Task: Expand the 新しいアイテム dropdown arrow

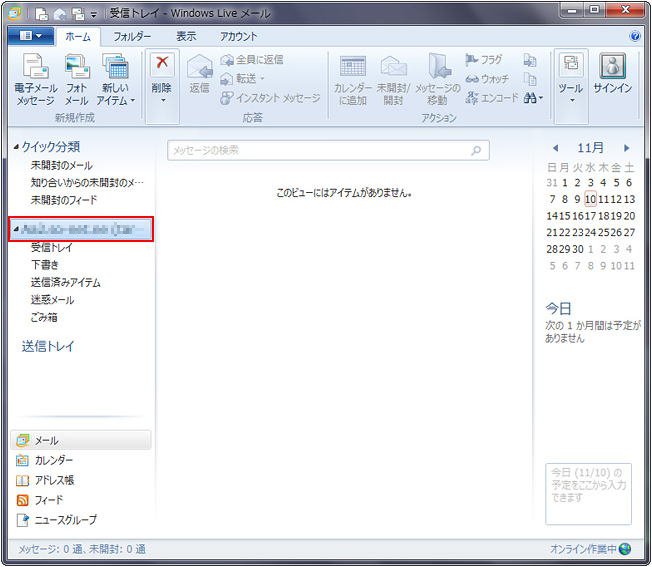Action: pos(133,101)
